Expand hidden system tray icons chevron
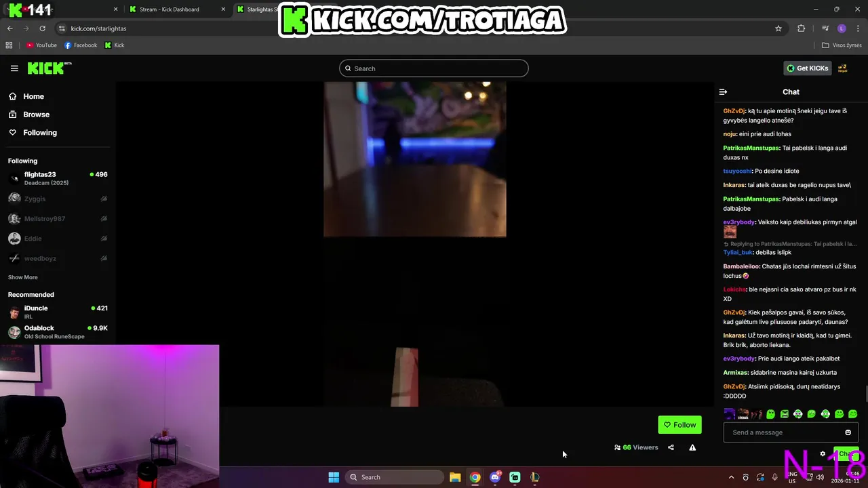 tap(731, 477)
